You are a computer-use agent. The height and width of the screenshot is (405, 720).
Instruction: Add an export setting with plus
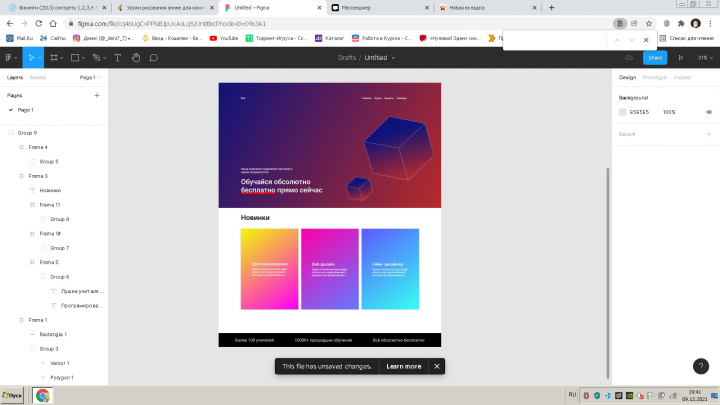tap(709, 134)
